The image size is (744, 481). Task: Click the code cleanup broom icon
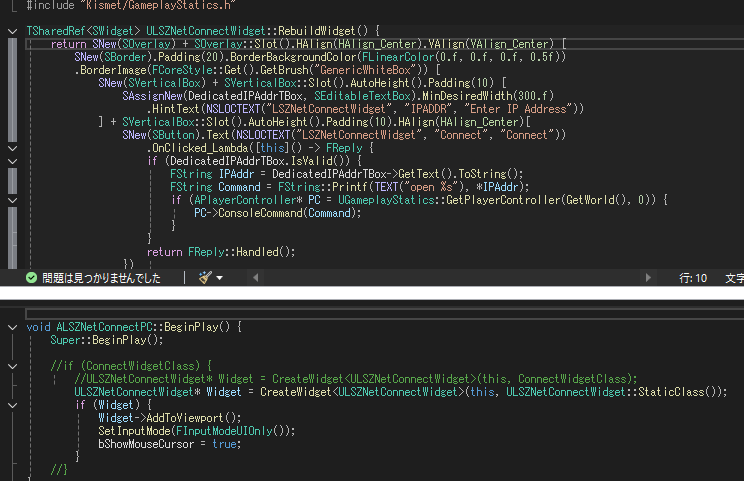point(205,278)
